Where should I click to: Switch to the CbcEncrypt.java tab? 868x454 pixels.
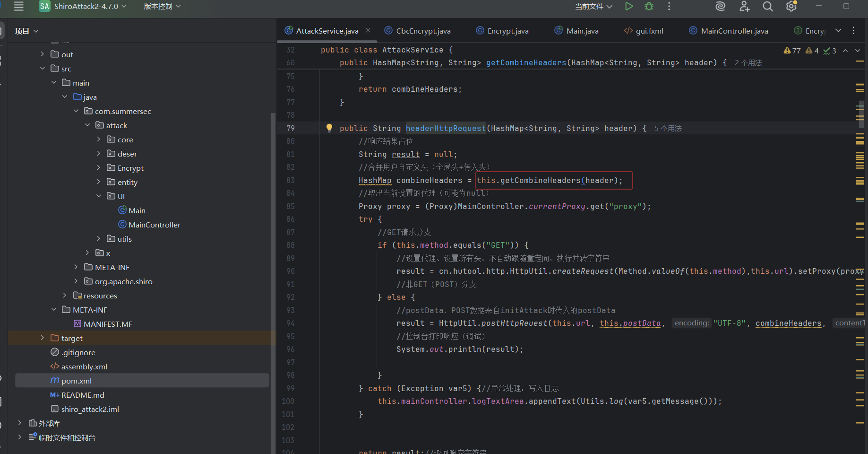(423, 31)
